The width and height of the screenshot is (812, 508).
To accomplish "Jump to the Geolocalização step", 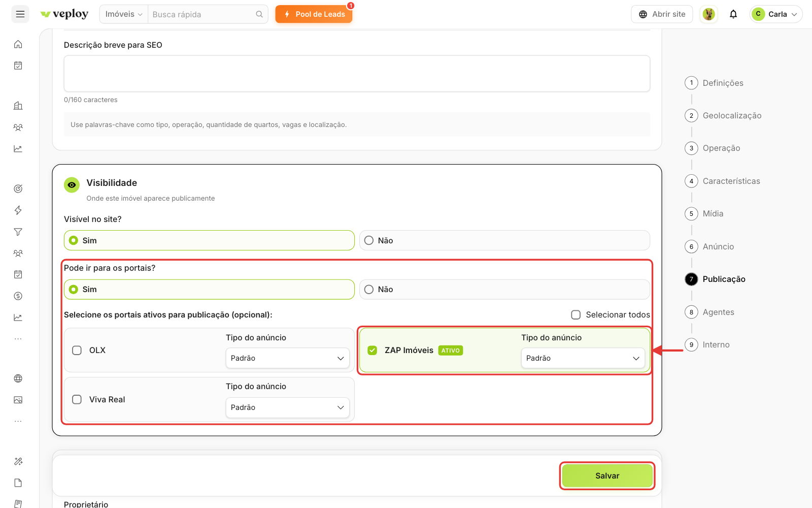I will [x=732, y=116].
